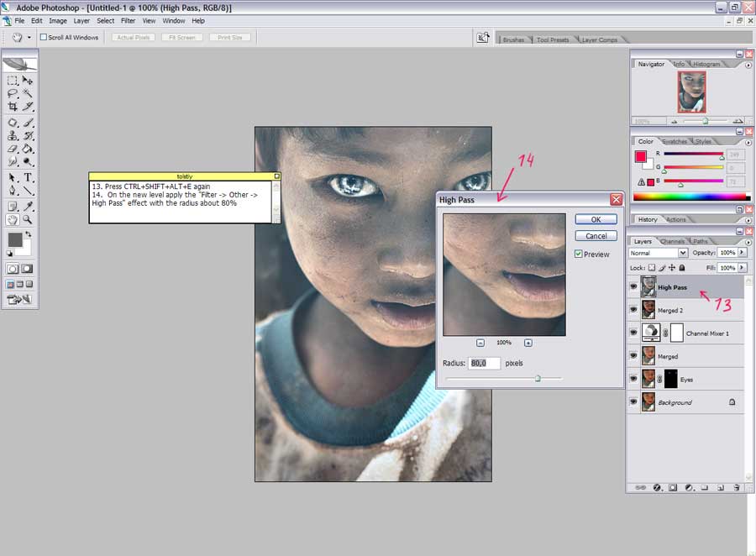This screenshot has height=556, width=756.
Task: Open the Filter menu
Action: click(128, 20)
